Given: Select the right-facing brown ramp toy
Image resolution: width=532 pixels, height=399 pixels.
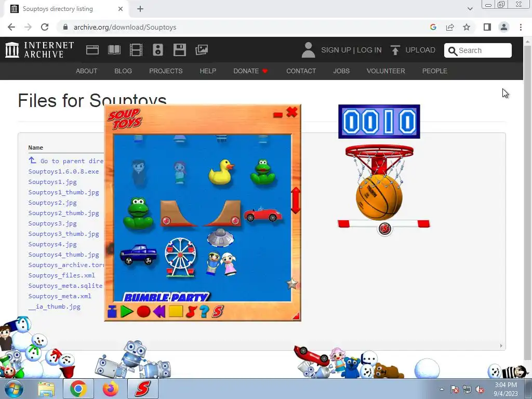Looking at the screenshot, I should [222, 214].
